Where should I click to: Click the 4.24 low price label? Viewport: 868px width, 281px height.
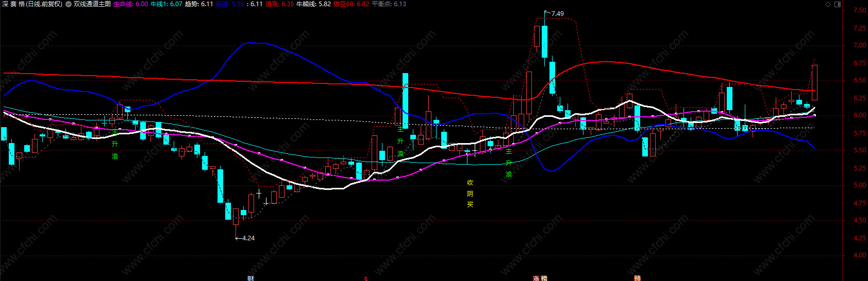click(248, 238)
